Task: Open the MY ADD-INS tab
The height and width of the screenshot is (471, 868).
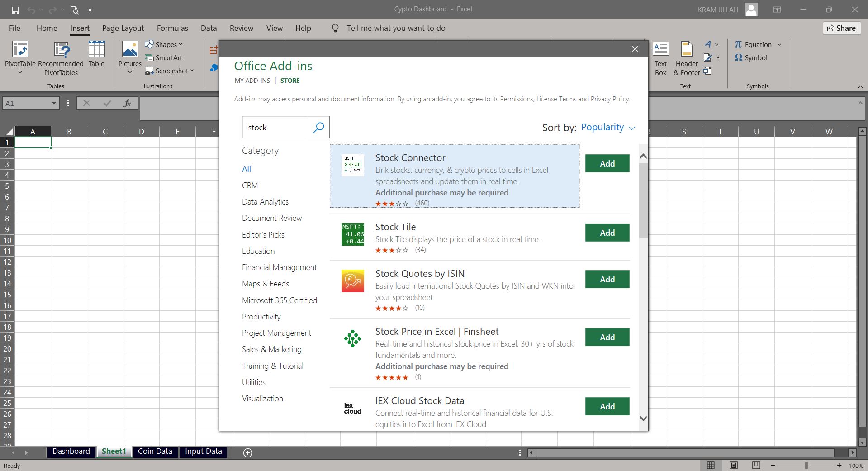Action: [252, 81]
